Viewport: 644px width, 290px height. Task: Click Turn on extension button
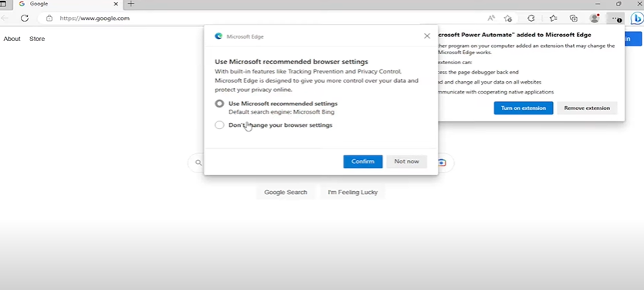524,107
